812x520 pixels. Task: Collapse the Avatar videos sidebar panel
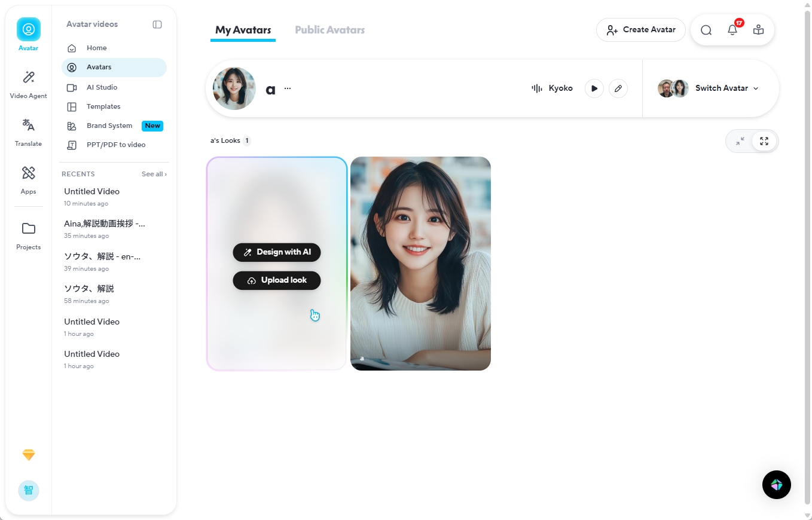coord(157,24)
